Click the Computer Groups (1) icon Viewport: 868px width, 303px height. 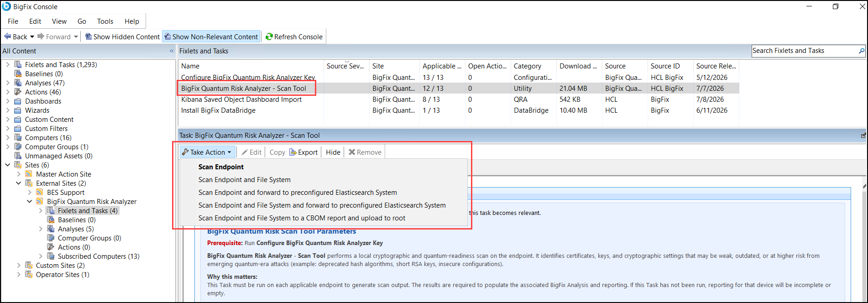click(x=18, y=146)
